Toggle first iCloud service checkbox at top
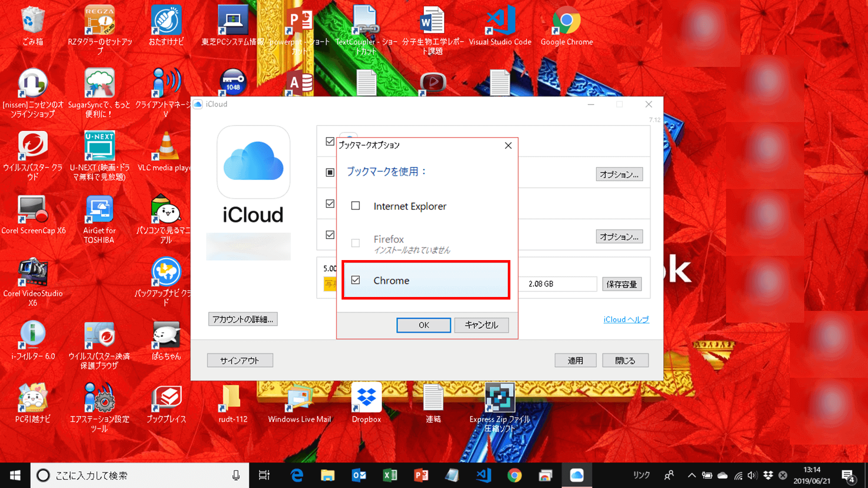The height and width of the screenshot is (488, 868). 330,142
